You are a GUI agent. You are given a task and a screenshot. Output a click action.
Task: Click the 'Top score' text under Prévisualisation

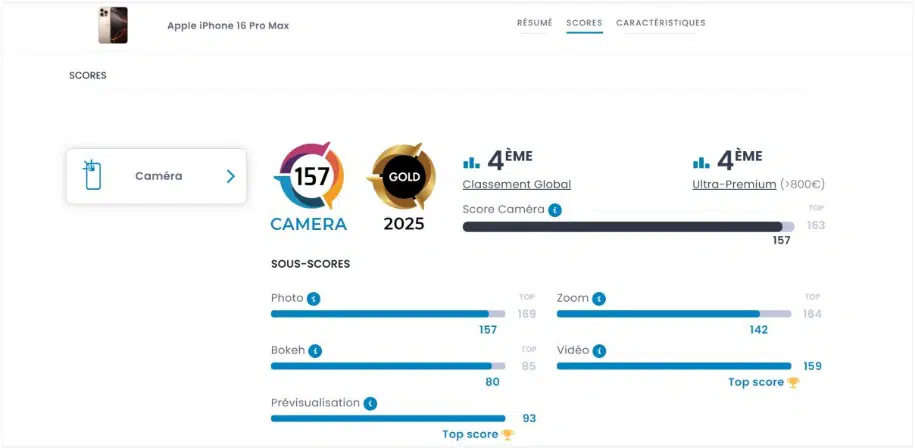pyautogui.click(x=470, y=435)
